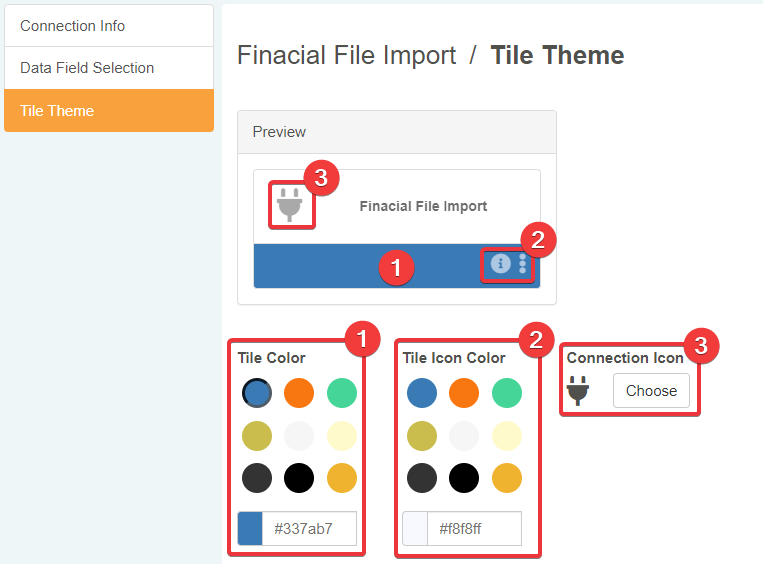
Task: Choose green swatch under Tile Color
Action: [x=342, y=393]
